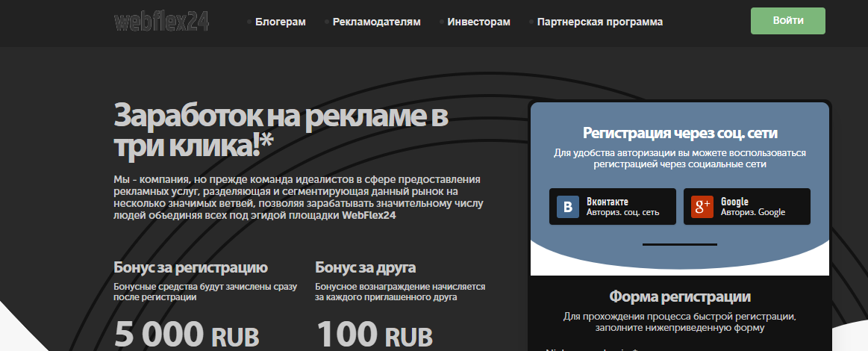The height and width of the screenshot is (351, 868).
Task: Click the Vkontakte 'B' icon
Action: pos(567,207)
